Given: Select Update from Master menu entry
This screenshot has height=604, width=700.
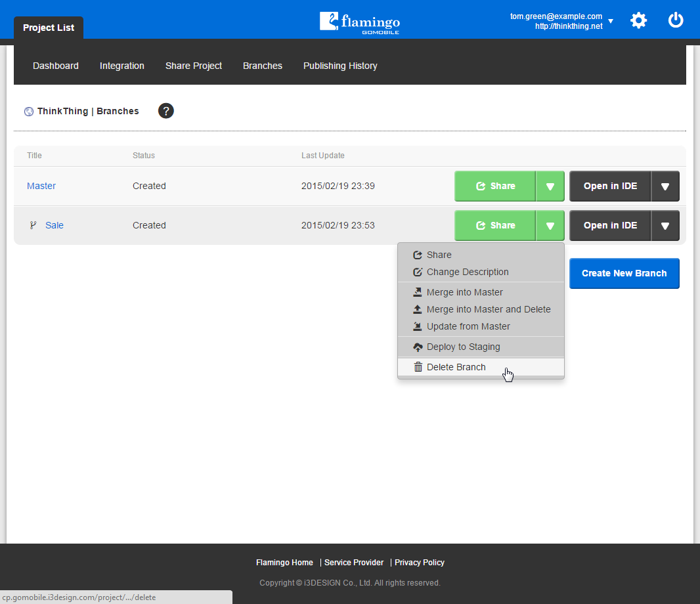Looking at the screenshot, I should (x=481, y=326).
